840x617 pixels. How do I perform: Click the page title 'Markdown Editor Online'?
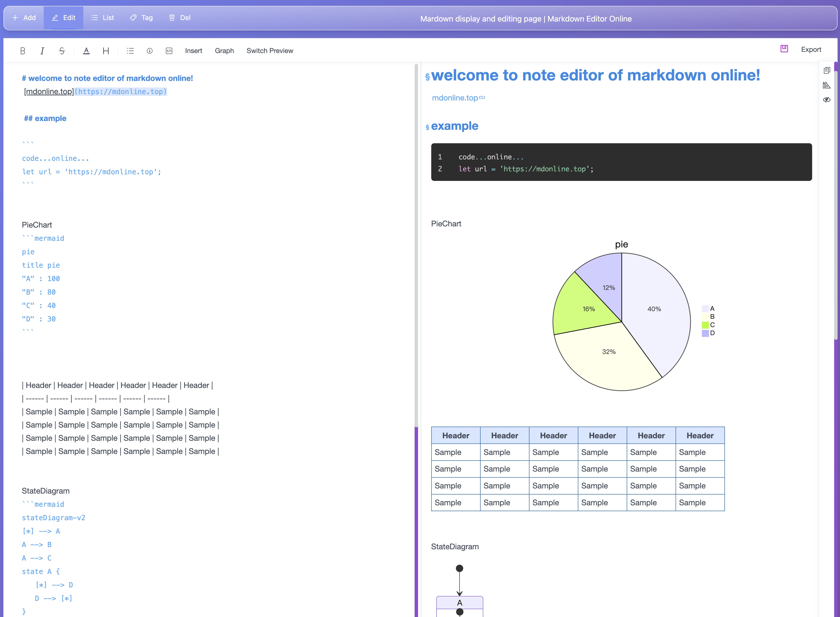[x=590, y=19]
